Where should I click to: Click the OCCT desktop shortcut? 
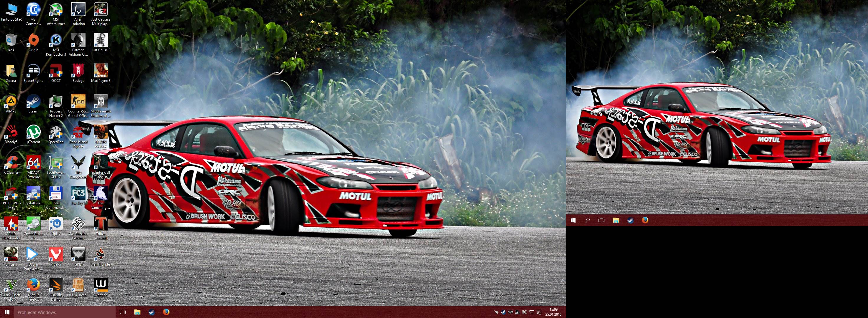coord(56,74)
